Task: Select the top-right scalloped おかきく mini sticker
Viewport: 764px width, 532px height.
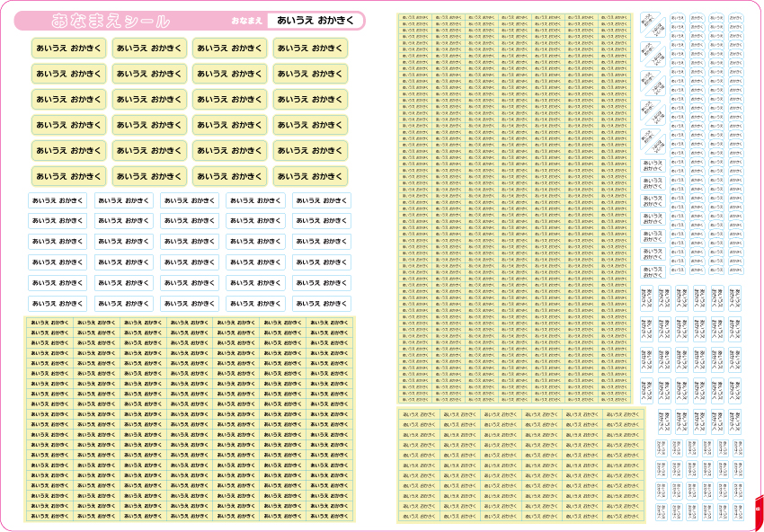Action: tap(736, 18)
